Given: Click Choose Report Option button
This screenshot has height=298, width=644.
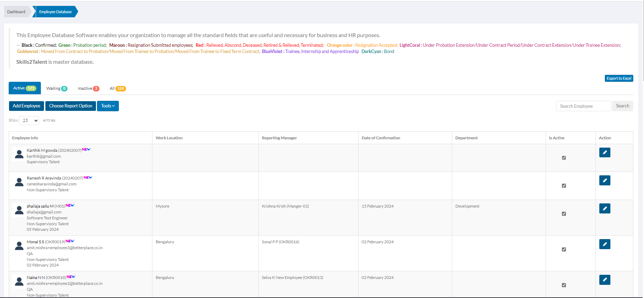Looking at the screenshot, I should coord(71,106).
